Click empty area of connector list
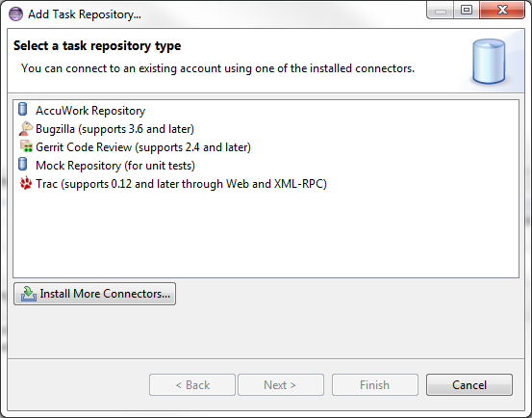 266,234
